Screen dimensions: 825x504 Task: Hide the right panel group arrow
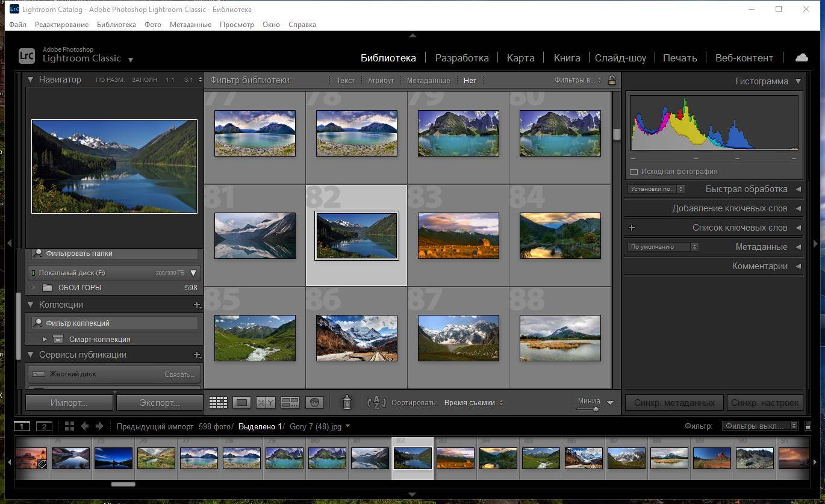coord(816,243)
